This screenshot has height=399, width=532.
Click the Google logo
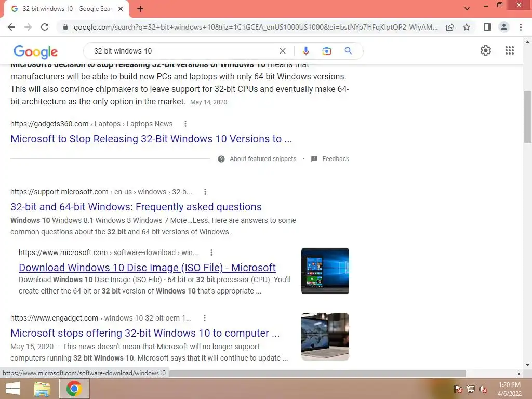[x=36, y=52]
